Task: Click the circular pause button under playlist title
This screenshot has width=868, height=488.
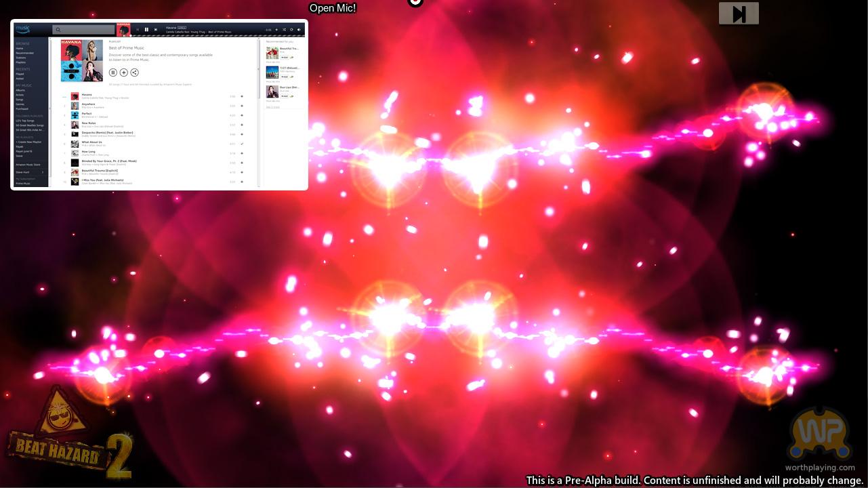Action: point(113,73)
